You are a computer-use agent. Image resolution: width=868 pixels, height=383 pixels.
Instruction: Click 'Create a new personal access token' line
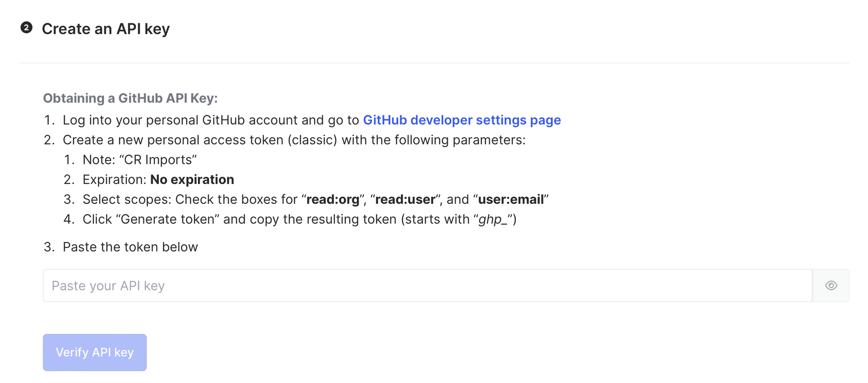click(294, 140)
